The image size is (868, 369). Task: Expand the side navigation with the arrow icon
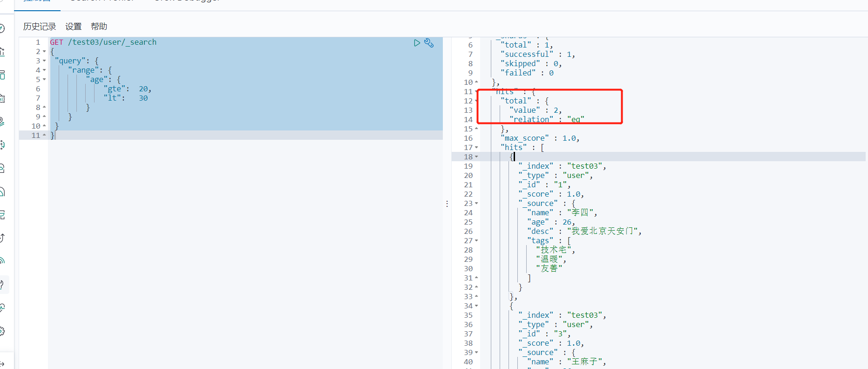coord(2,364)
